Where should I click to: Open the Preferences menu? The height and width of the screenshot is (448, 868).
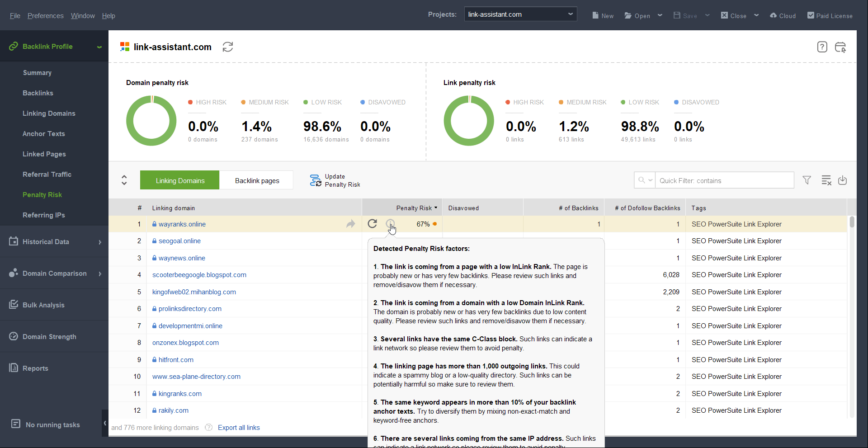coord(45,16)
